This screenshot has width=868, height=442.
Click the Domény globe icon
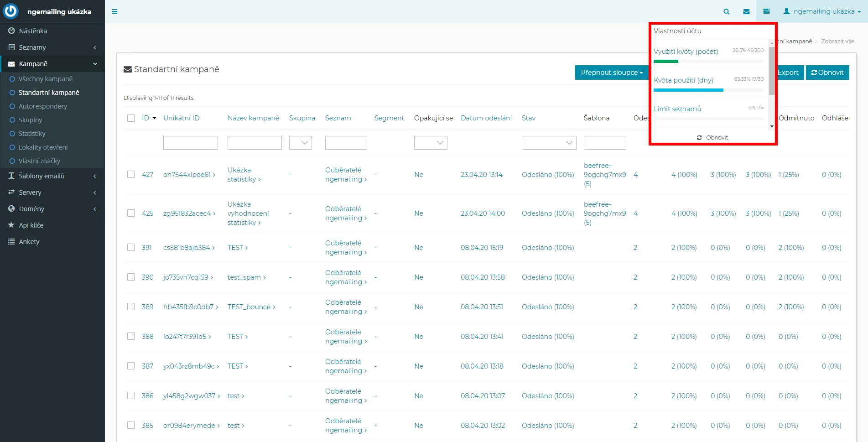click(x=11, y=209)
